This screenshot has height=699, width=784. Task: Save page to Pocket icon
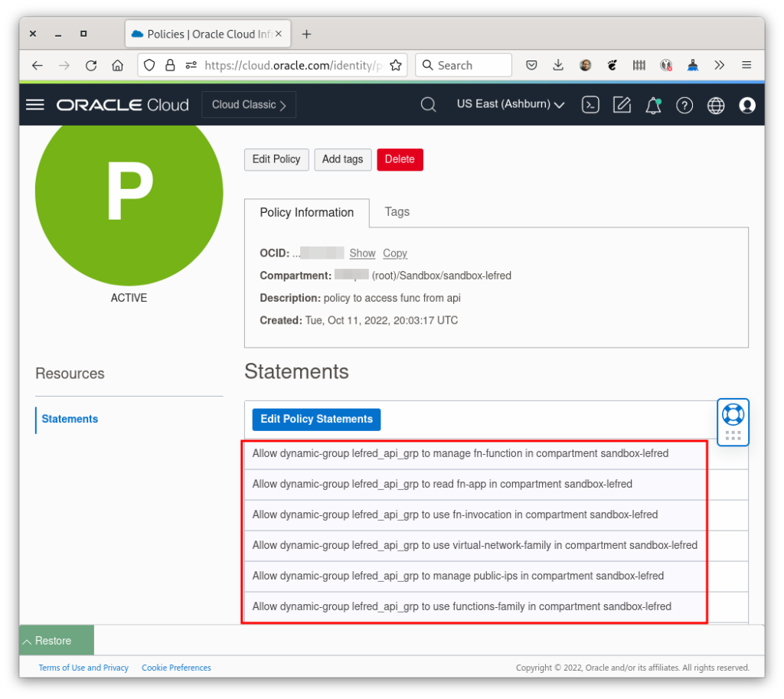(x=531, y=65)
